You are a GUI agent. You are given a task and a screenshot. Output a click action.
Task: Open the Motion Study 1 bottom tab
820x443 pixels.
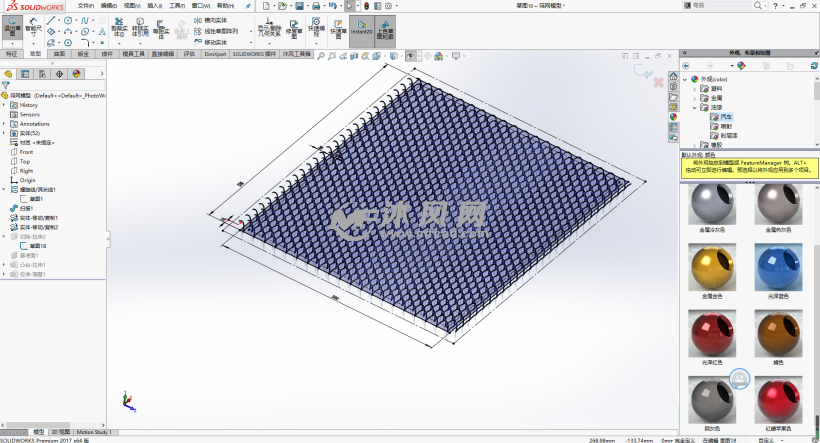coord(93,433)
